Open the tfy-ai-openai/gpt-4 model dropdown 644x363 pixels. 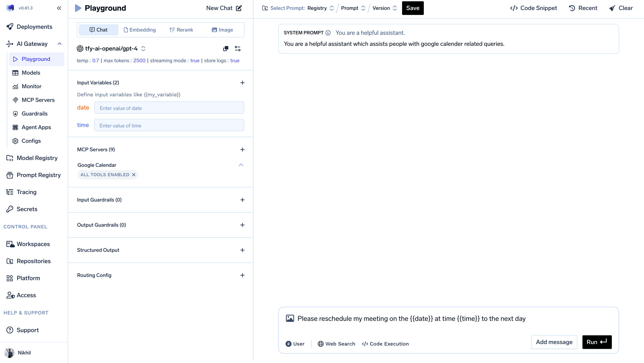click(112, 49)
